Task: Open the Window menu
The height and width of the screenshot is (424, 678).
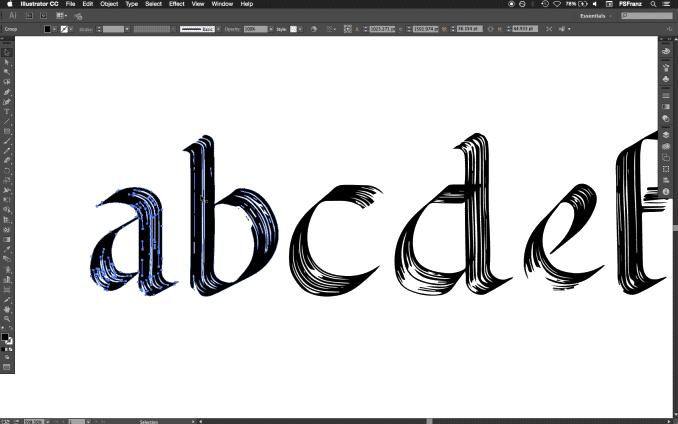Action: click(222, 4)
